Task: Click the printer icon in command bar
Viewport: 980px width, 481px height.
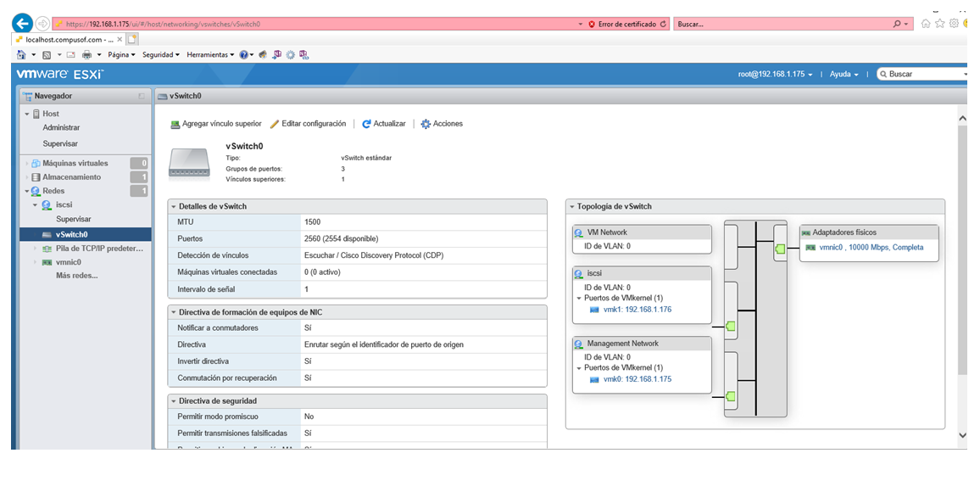Action: pyautogui.click(x=86, y=54)
